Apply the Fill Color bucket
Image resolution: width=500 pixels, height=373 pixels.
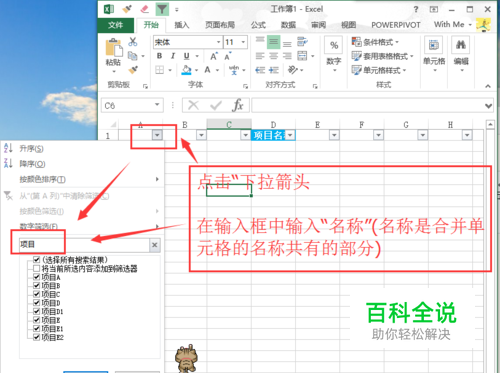[186, 70]
